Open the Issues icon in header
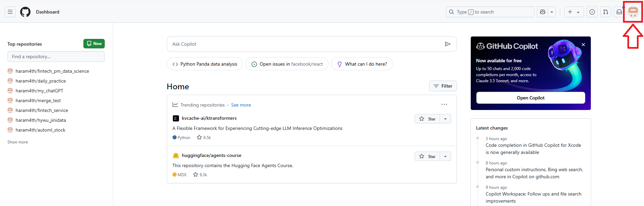 pos(592,12)
